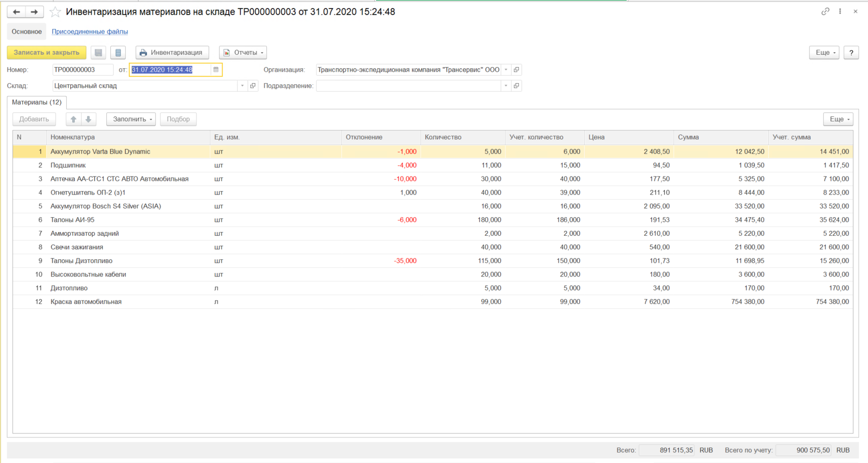Screen dimensions: 868x463
Task: Click price cell 7 620,00
Action: tap(656, 301)
